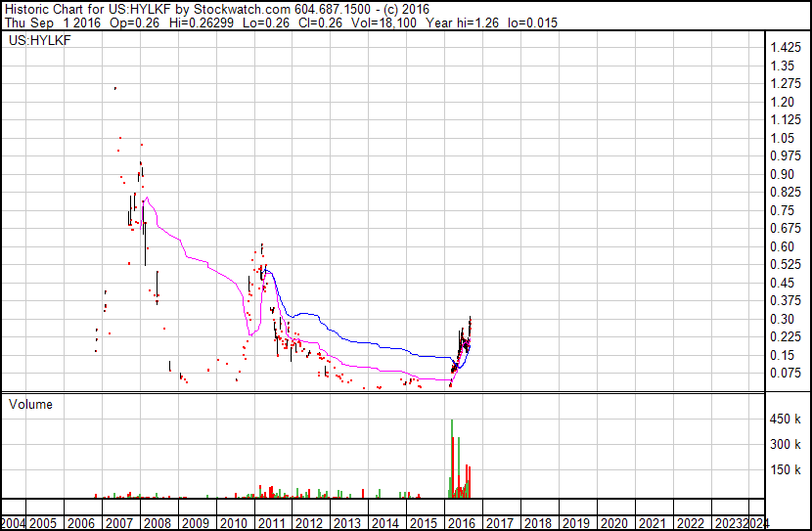The image size is (812, 531).
Task: Click the 0.075 price axis value
Action: click(786, 374)
